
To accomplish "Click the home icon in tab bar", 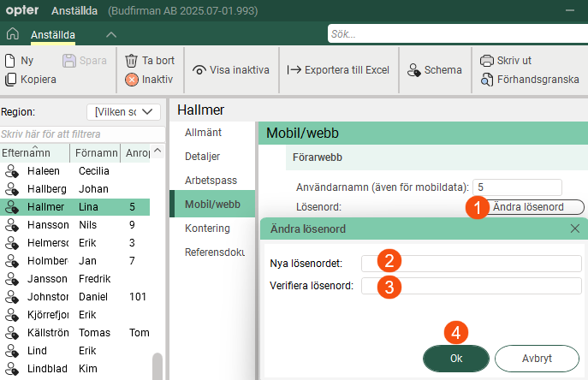I will coord(12,34).
